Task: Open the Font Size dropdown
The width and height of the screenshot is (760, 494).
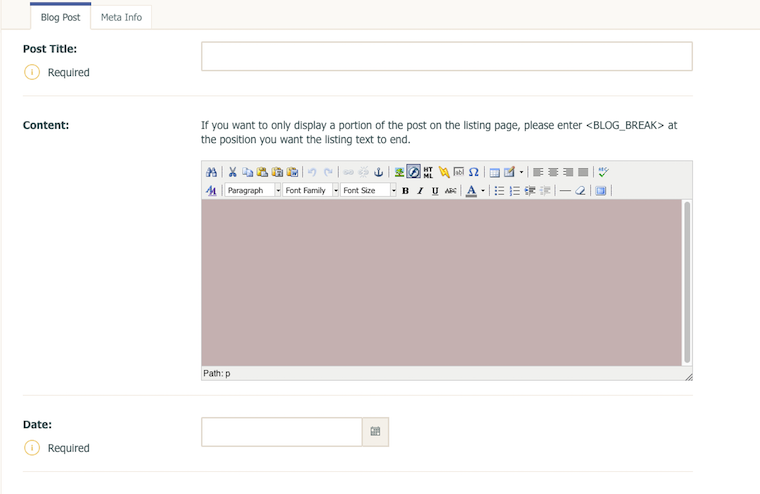Action: [x=368, y=191]
